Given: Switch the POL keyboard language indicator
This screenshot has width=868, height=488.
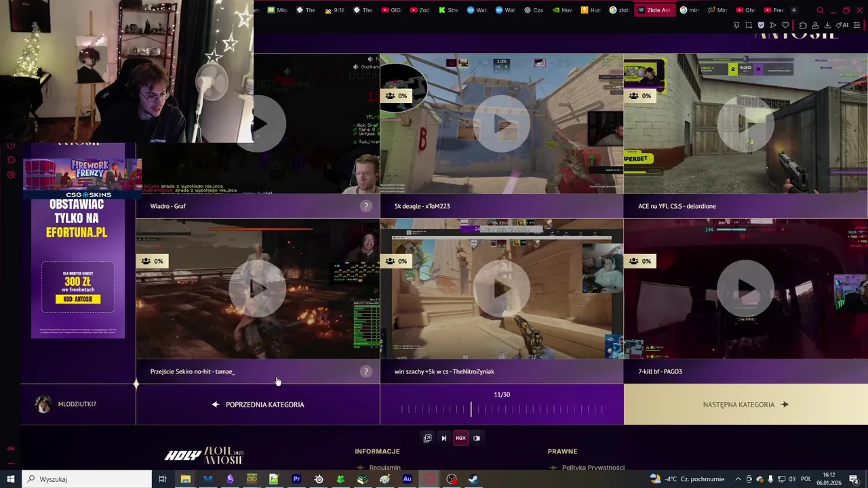Looking at the screenshot, I should tap(806, 479).
